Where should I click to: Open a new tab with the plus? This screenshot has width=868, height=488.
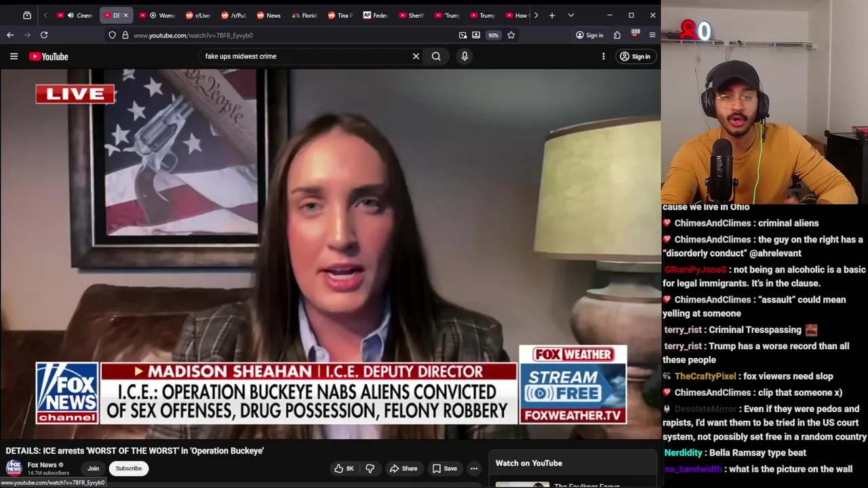click(552, 15)
